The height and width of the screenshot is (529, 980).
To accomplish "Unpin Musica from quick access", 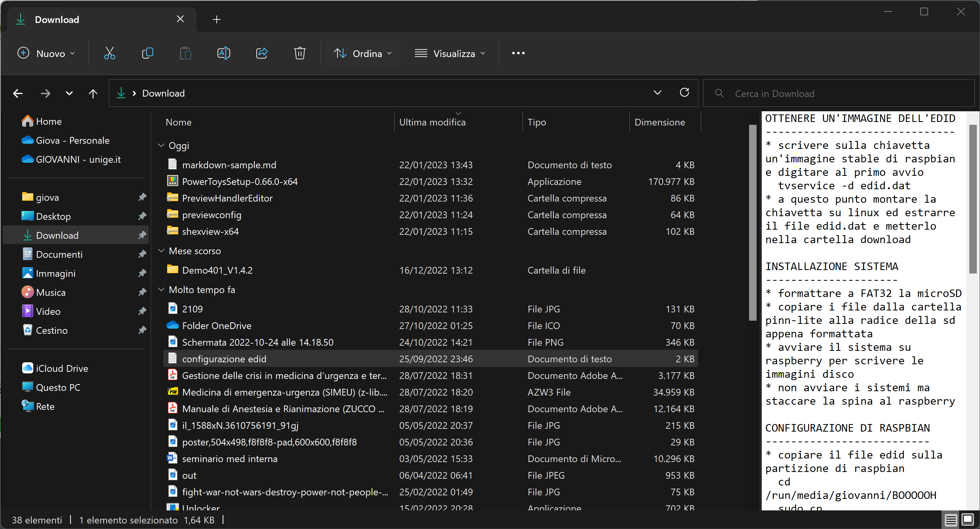I will (142, 292).
